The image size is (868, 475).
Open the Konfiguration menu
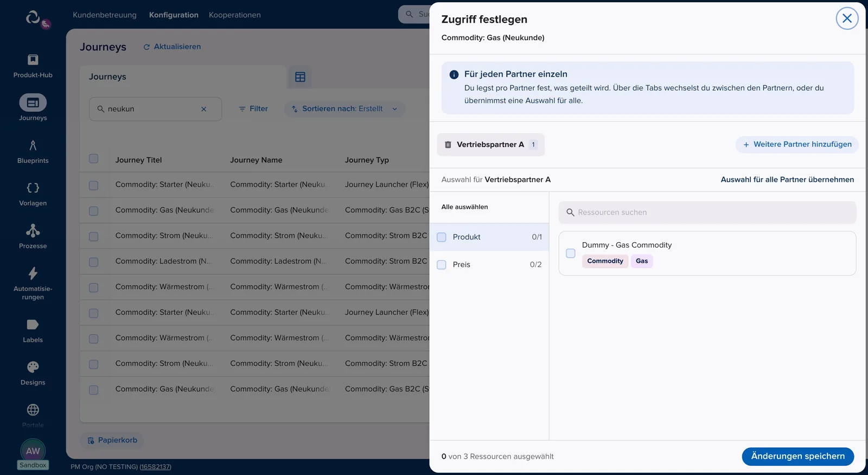click(x=174, y=15)
